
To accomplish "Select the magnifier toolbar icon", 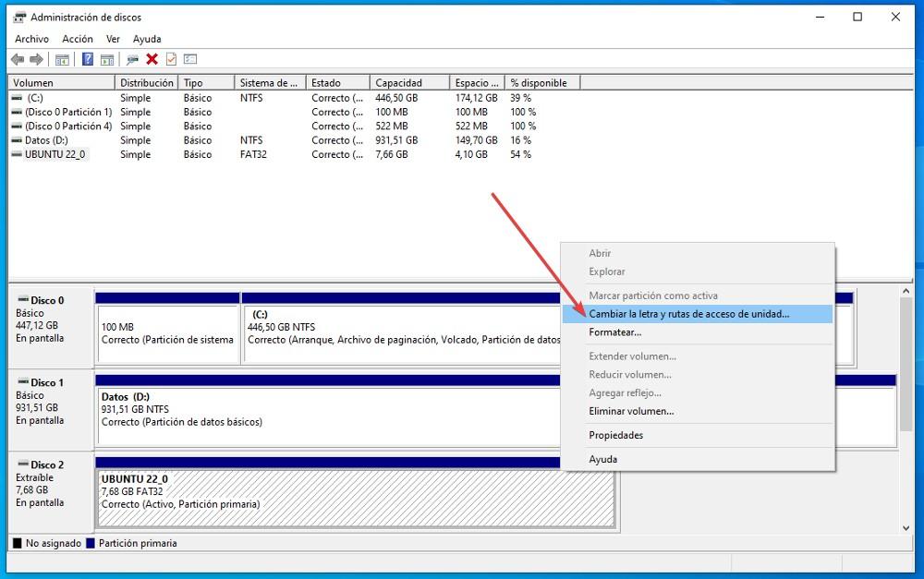I will coord(130,59).
